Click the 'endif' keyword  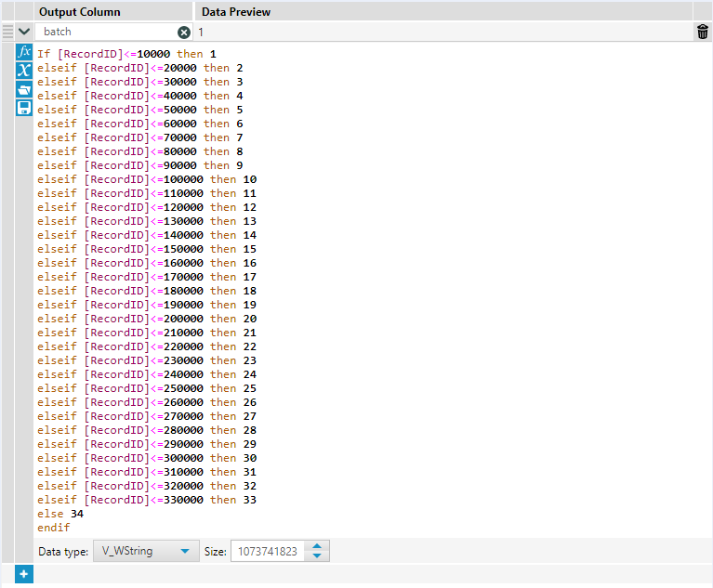point(54,528)
